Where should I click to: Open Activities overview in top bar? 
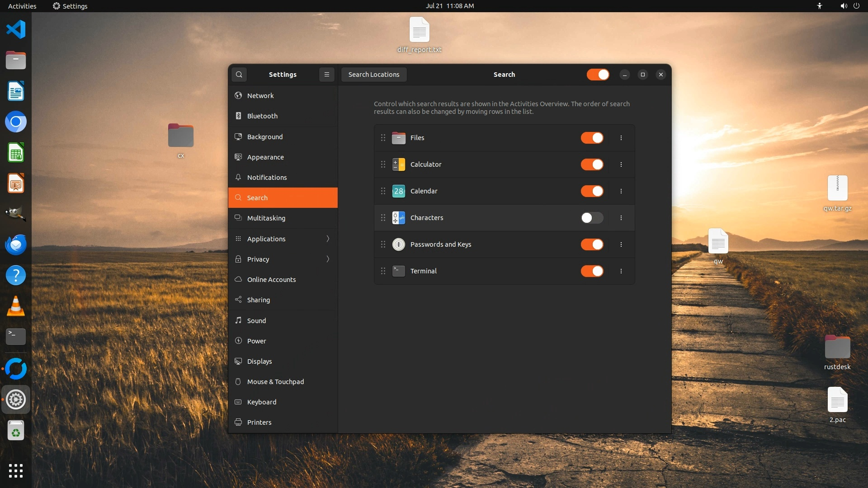click(x=22, y=6)
